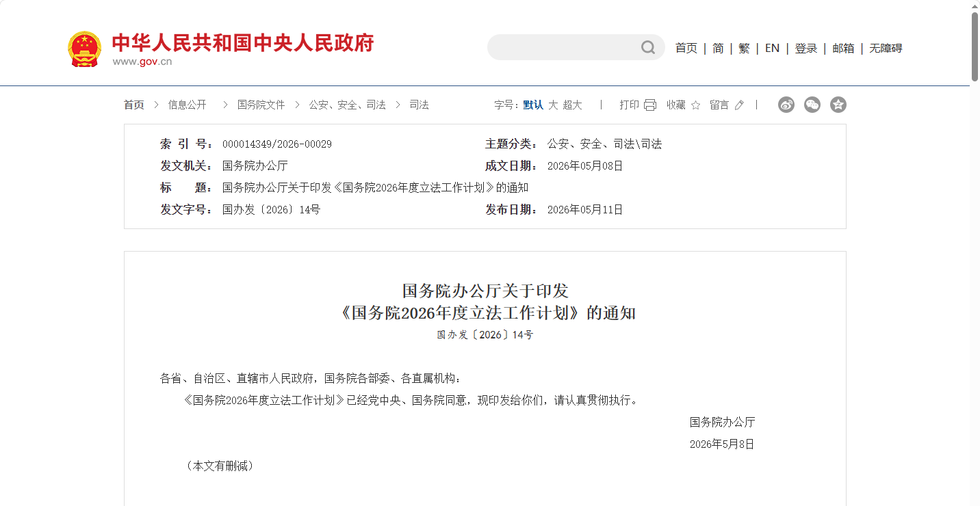The image size is (980, 506).
Task: Click 成文日期 value 2026年05月08日
Action: click(585, 166)
